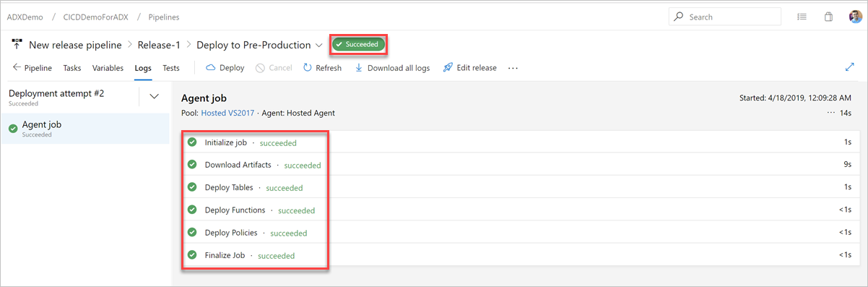Viewport: 868px width, 287px height.
Task: Open the Download Artifacts log row
Action: (x=520, y=165)
